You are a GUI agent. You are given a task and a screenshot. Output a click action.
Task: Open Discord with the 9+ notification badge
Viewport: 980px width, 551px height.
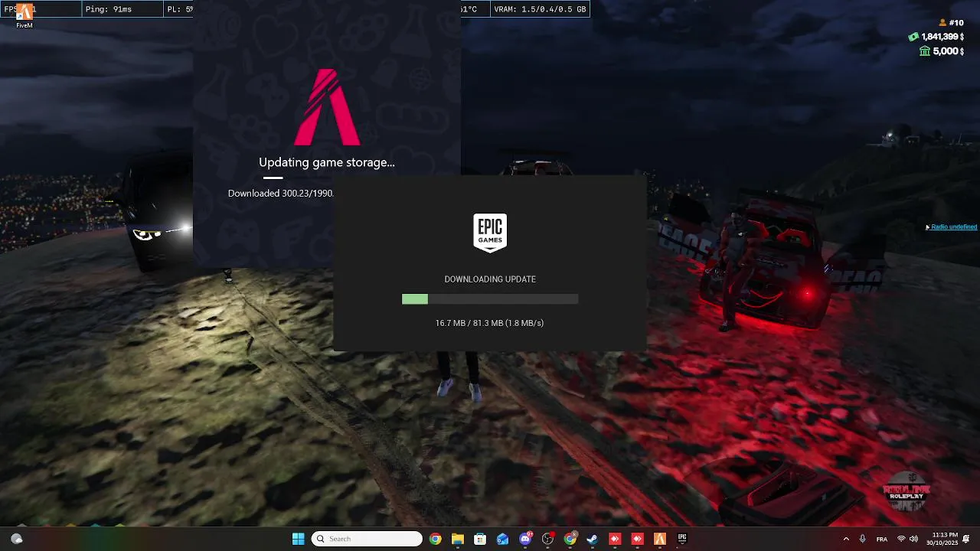tap(525, 539)
